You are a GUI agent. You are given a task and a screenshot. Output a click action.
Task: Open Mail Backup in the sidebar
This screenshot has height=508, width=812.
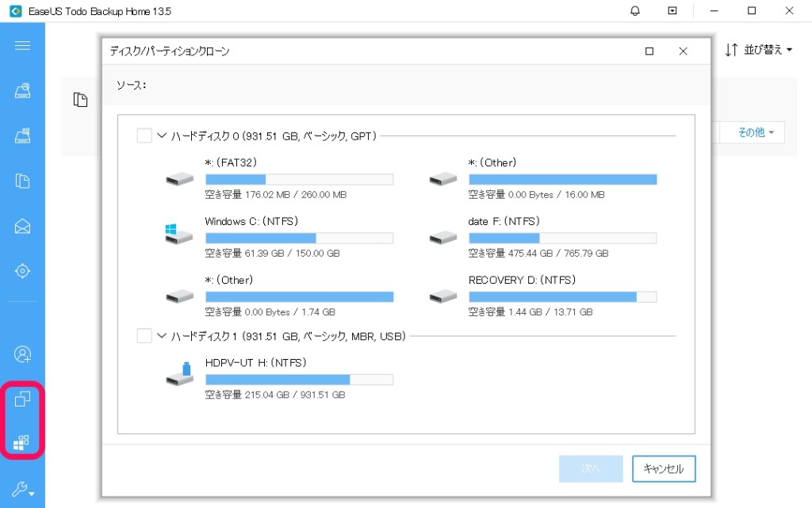point(22,226)
